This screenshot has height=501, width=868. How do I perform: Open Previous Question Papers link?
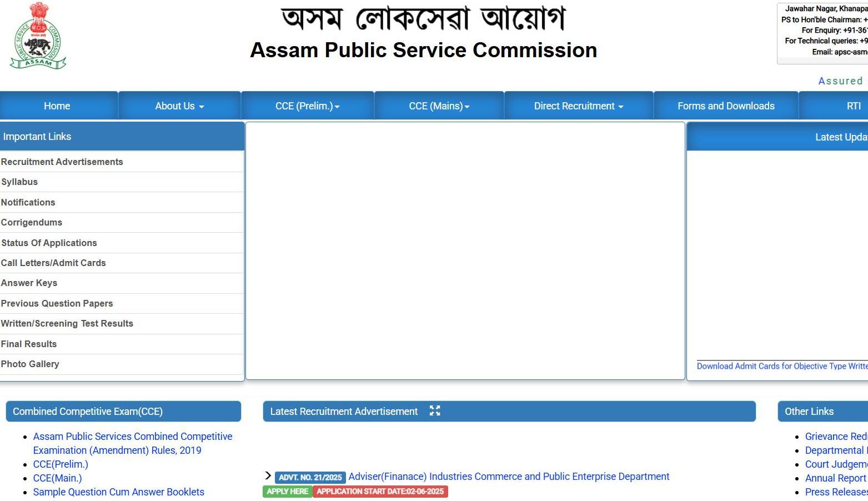(57, 303)
